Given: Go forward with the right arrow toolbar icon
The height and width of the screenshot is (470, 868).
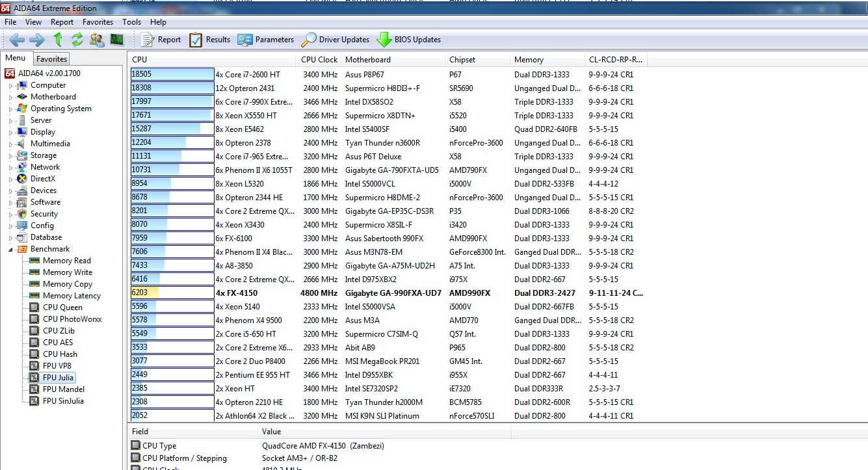Looking at the screenshot, I should [x=37, y=40].
